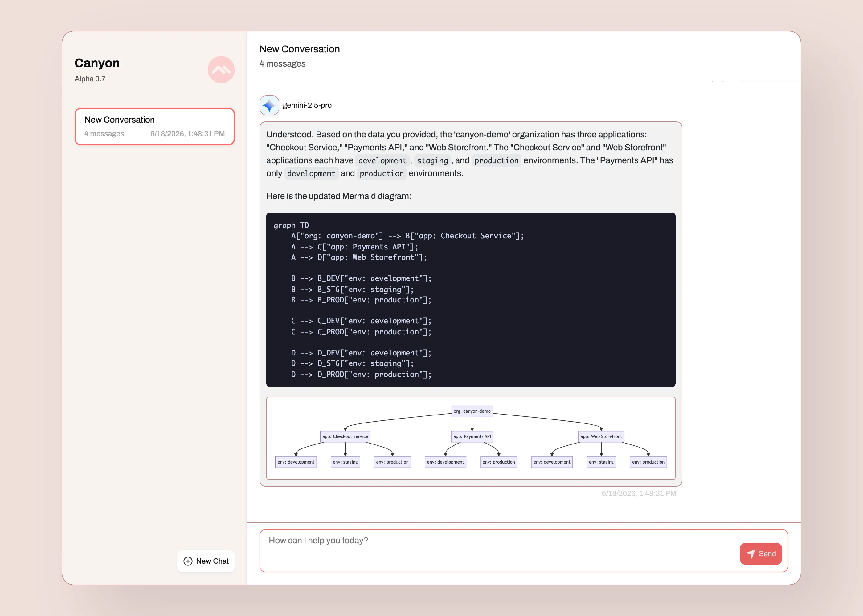Viewport: 863px width, 616px height.
Task: Click 'env: development' node under Payments API
Action: [x=445, y=462]
